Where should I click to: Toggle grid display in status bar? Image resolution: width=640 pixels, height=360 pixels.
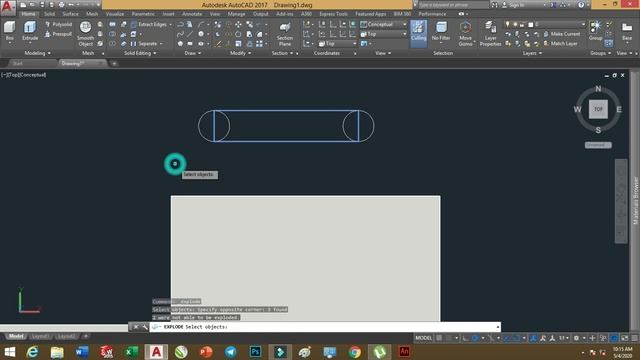tap(439, 338)
